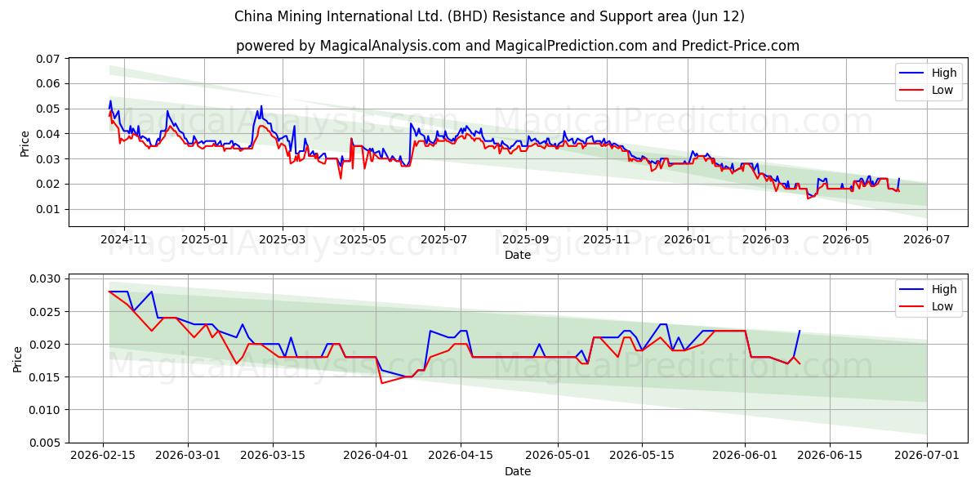Select the 2026-05-15 date tick label
This screenshot has height=490, width=980.
coord(642,457)
